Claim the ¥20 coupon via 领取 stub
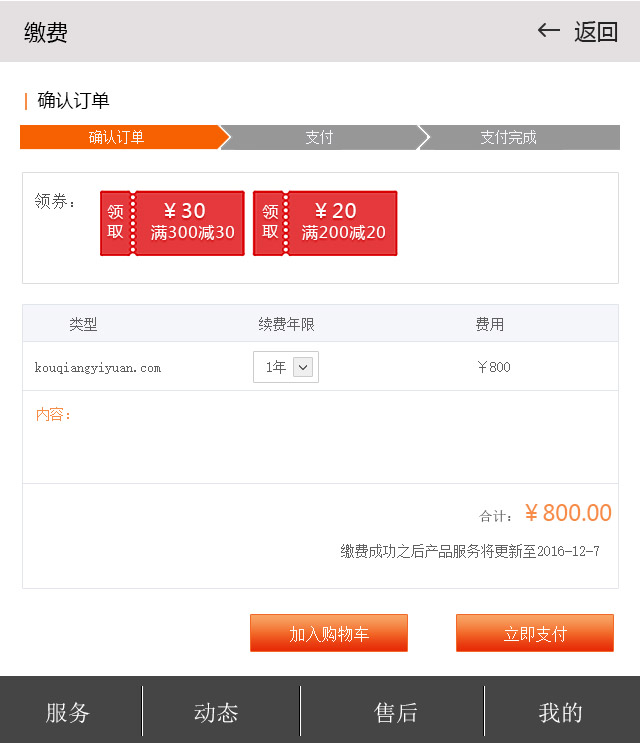 pos(270,223)
